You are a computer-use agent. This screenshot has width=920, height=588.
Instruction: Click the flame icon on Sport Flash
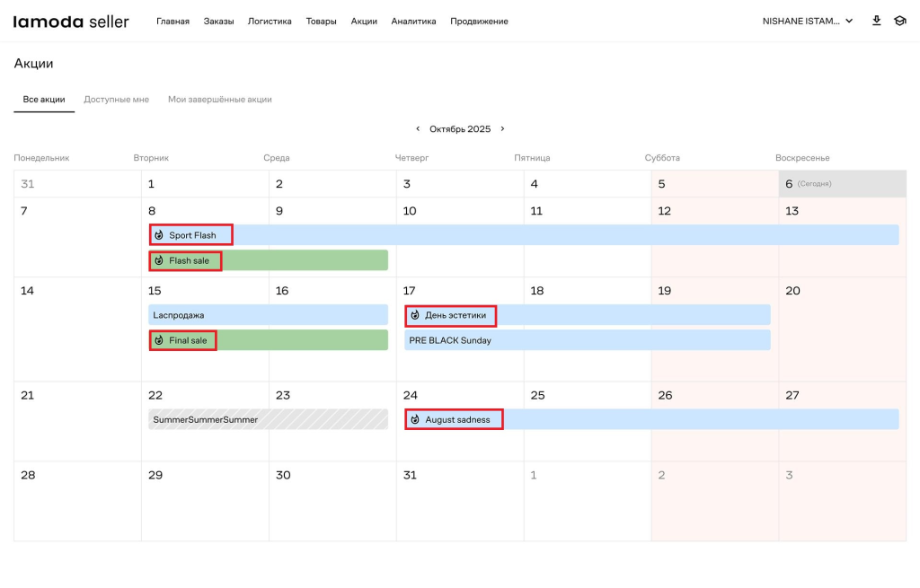pos(159,235)
